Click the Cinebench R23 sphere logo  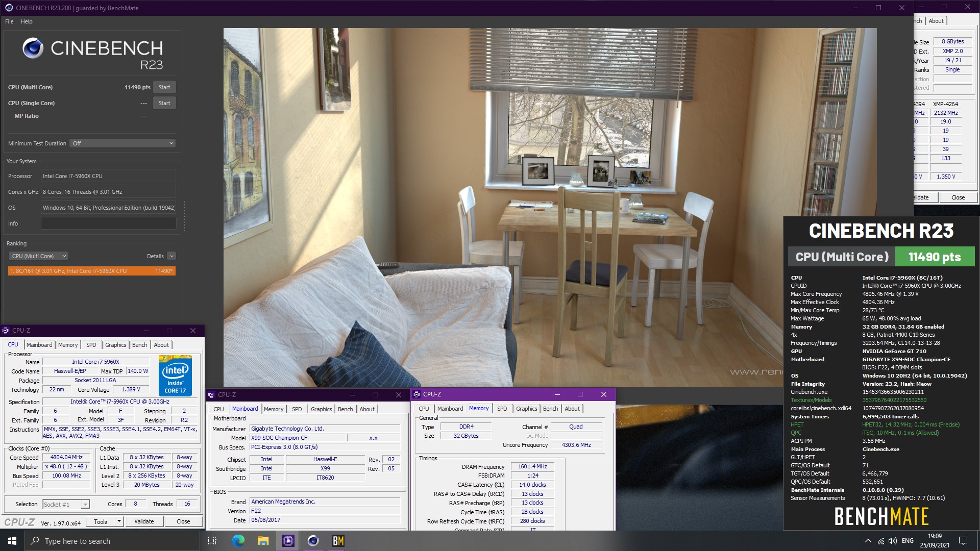click(x=33, y=48)
